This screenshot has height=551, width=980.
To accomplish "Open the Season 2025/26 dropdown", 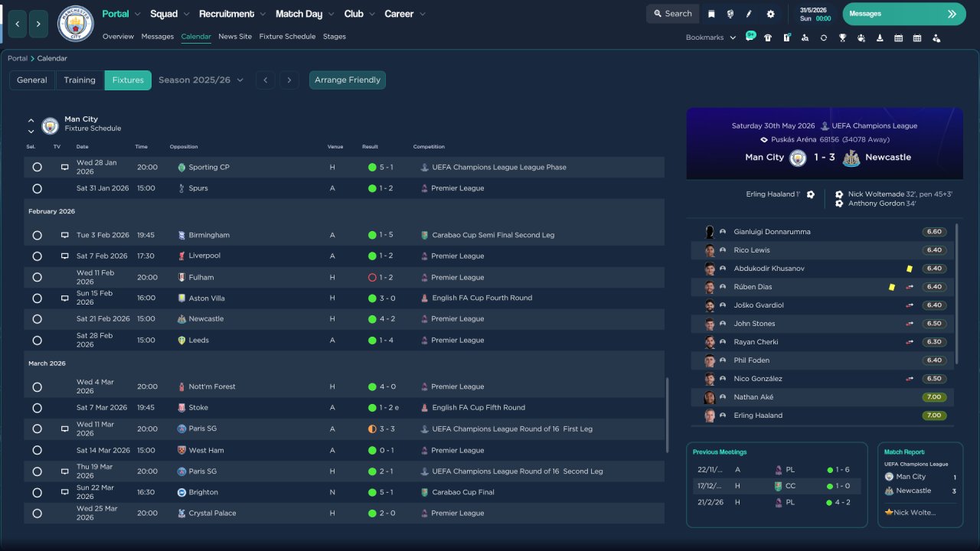I will pos(201,80).
